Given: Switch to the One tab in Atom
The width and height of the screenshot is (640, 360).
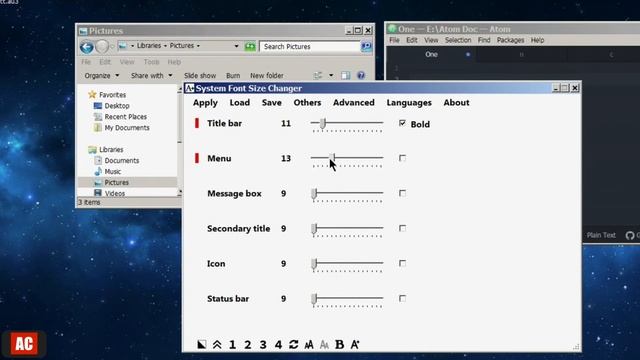Looking at the screenshot, I should tap(431, 54).
